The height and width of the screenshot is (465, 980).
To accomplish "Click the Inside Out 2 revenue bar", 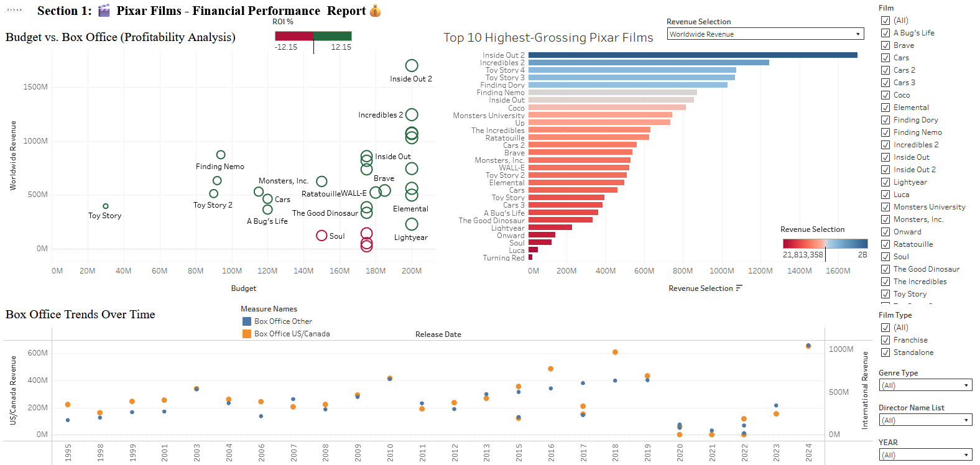I will click(693, 55).
